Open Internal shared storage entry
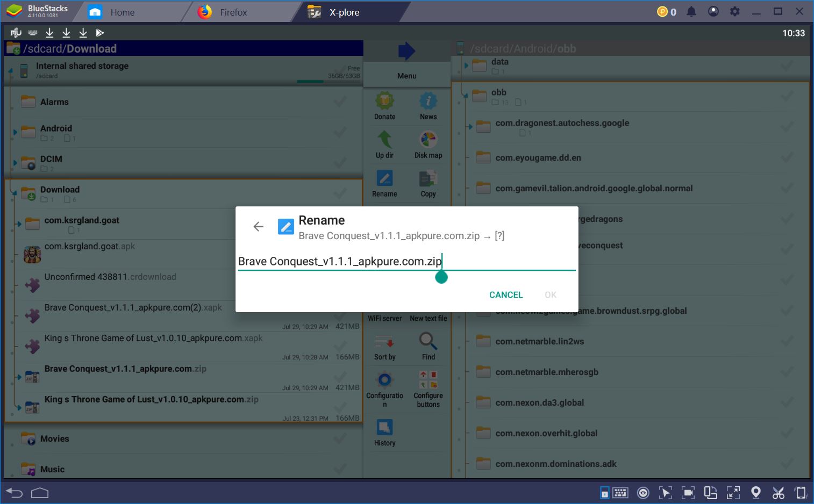Viewport: 814px width, 504px height. click(x=183, y=70)
